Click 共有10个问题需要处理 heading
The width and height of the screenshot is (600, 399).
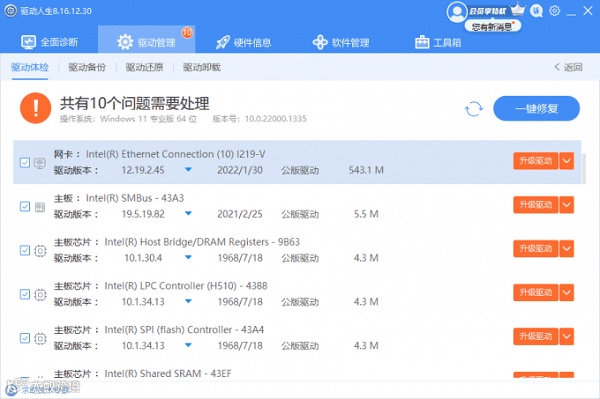point(135,103)
